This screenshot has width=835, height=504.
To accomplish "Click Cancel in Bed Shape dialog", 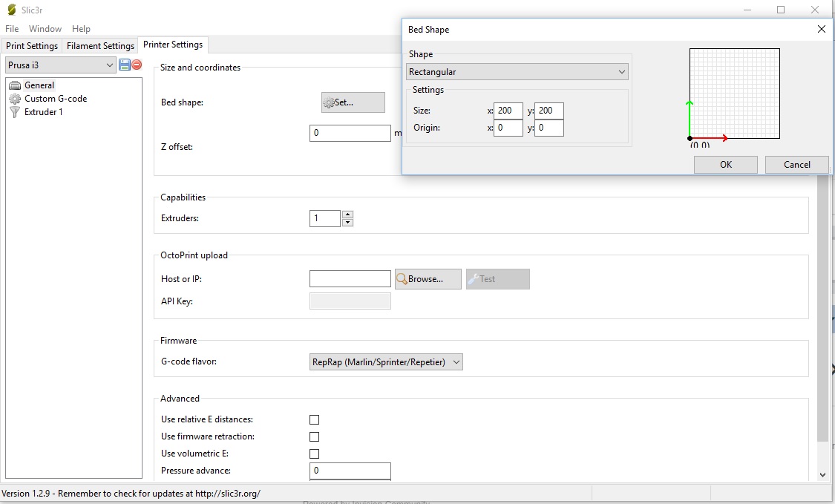I will click(796, 165).
